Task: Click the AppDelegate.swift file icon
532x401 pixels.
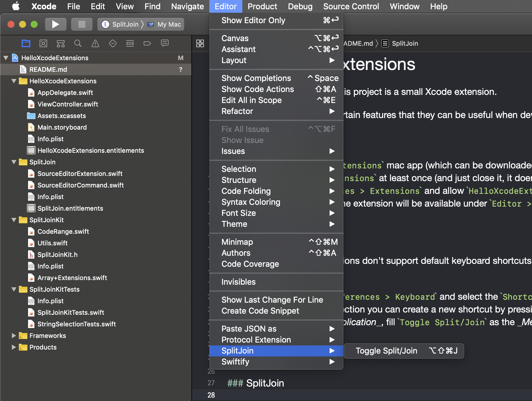Action: 31,93
